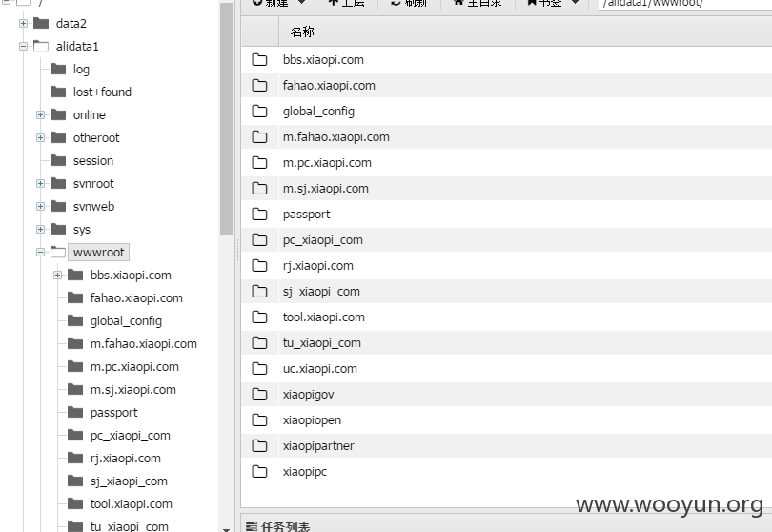Select pc_xiaopi_com label in the tree
Image resolution: width=772 pixels, height=532 pixels.
(x=130, y=436)
